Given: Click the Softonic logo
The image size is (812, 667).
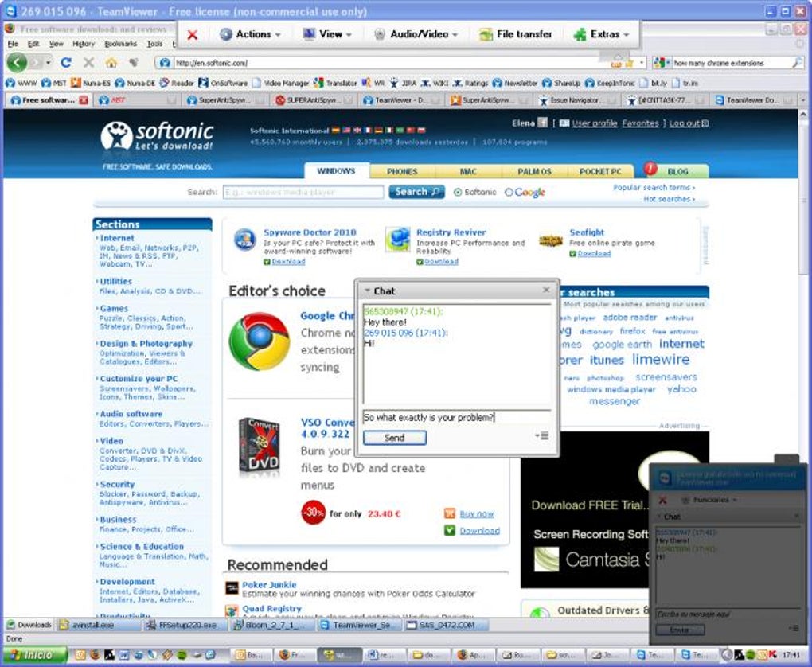Looking at the screenshot, I should (x=157, y=136).
